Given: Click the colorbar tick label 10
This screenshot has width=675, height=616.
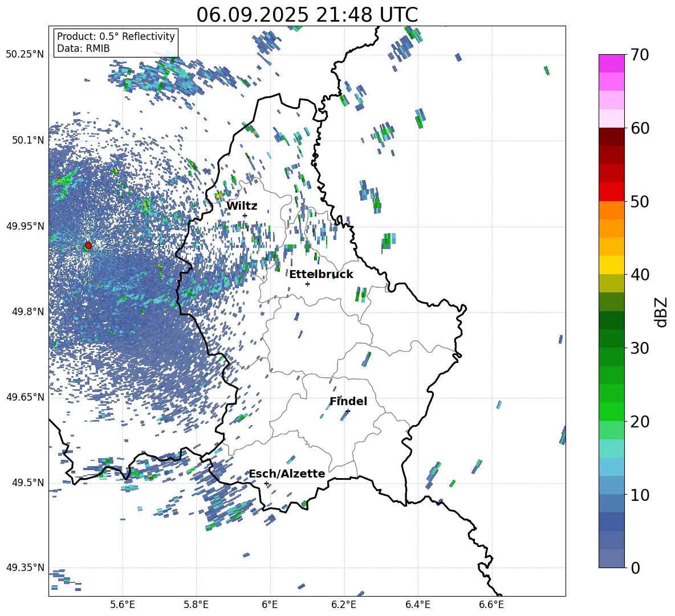Looking at the screenshot, I should pyautogui.click(x=640, y=495).
